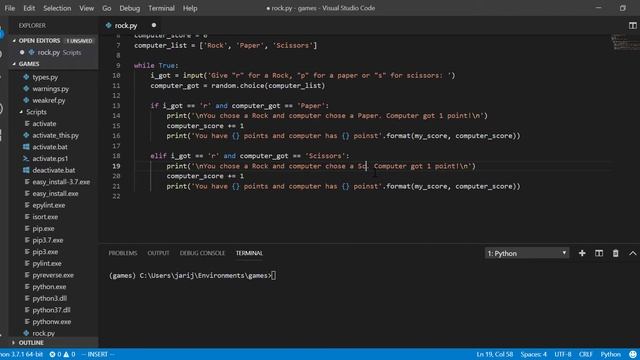Open the File menu
Screen dimensions: 640x360
[x=9, y=8]
